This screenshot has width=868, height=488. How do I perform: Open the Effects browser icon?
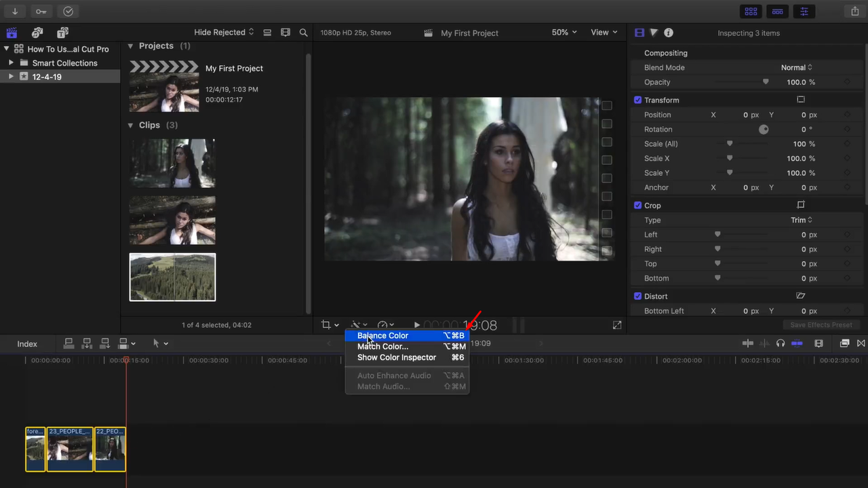[x=844, y=343]
